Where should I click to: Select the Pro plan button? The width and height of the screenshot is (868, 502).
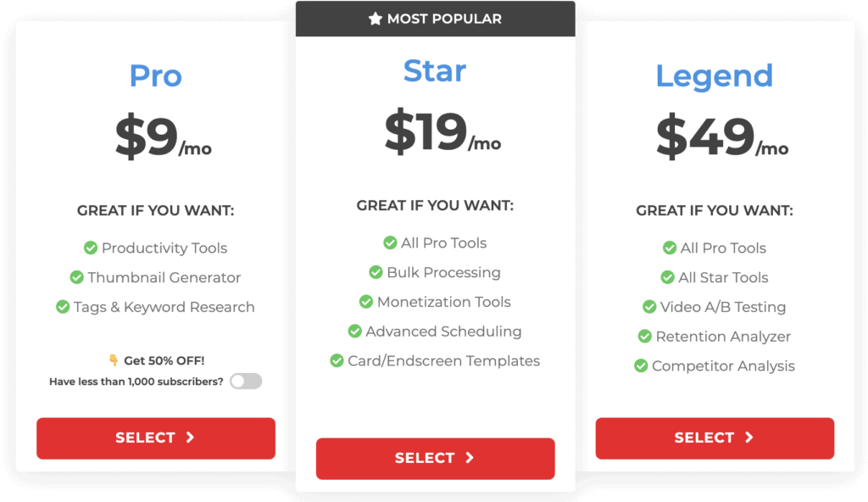[x=156, y=438]
